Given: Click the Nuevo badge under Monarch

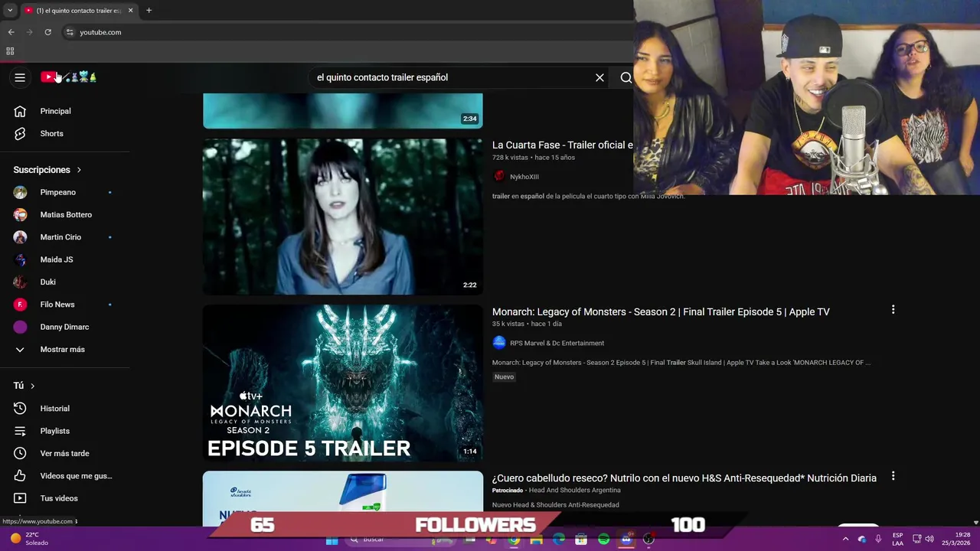Looking at the screenshot, I should 504,377.
